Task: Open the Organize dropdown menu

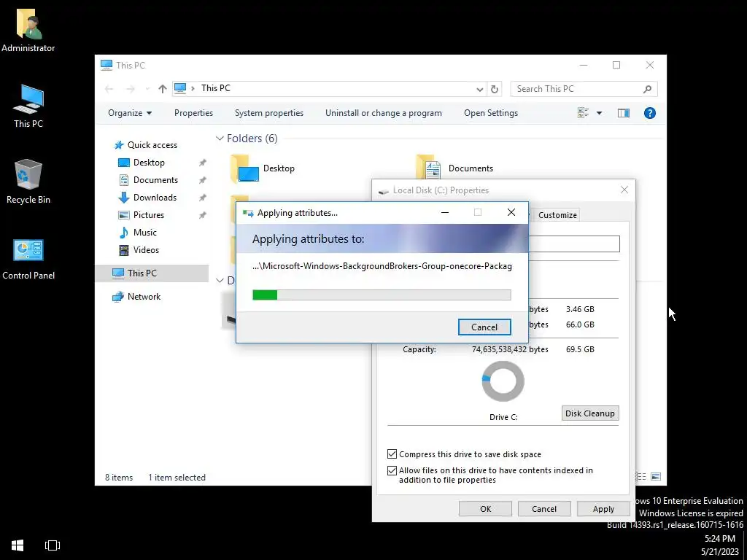Action: (x=130, y=113)
